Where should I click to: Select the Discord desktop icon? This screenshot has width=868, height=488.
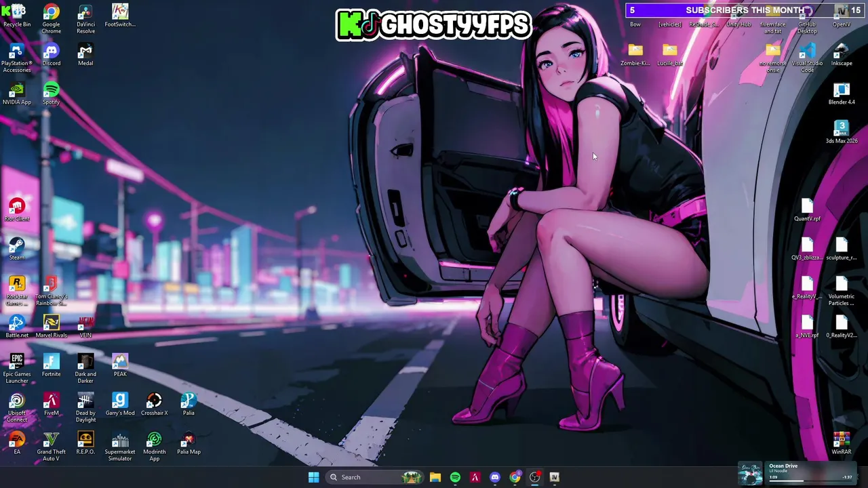point(51,55)
